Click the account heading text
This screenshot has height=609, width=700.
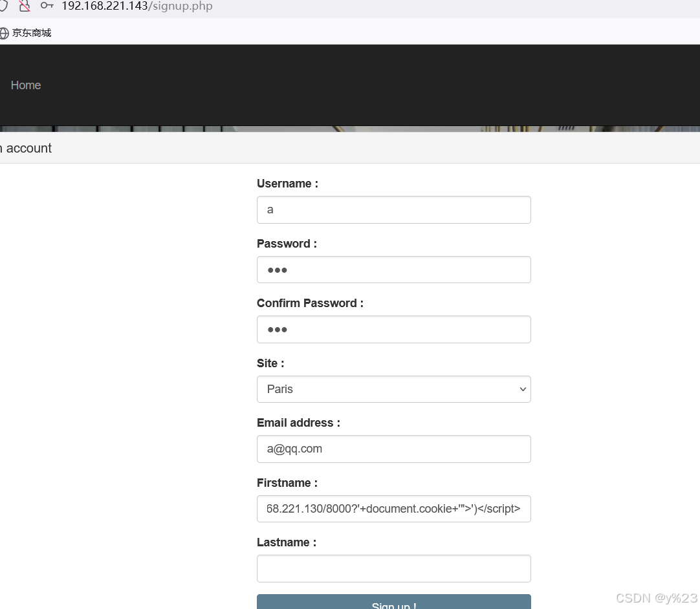click(26, 148)
